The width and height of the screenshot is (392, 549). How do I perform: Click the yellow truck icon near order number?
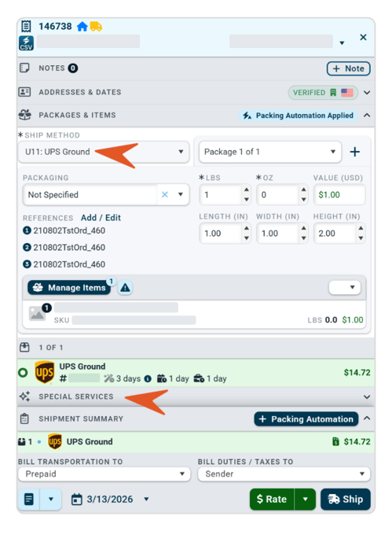[96, 27]
